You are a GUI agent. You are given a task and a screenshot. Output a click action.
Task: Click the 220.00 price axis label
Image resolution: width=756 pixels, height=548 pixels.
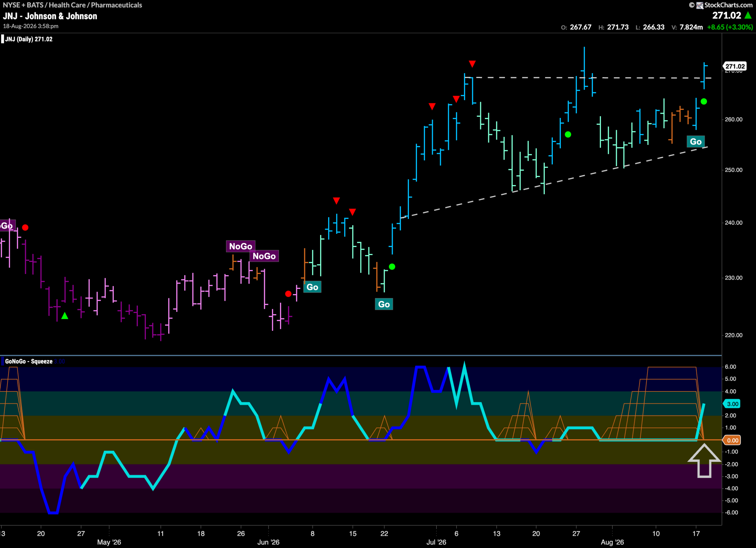pos(734,335)
